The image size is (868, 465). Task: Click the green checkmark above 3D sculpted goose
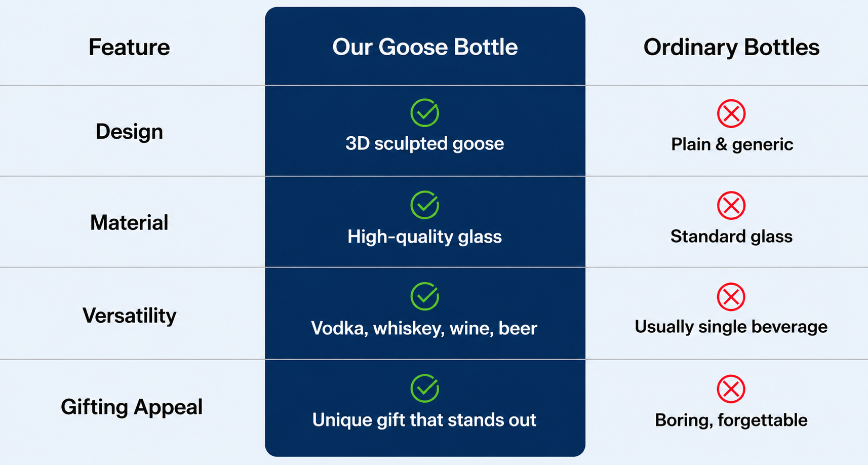(x=425, y=112)
